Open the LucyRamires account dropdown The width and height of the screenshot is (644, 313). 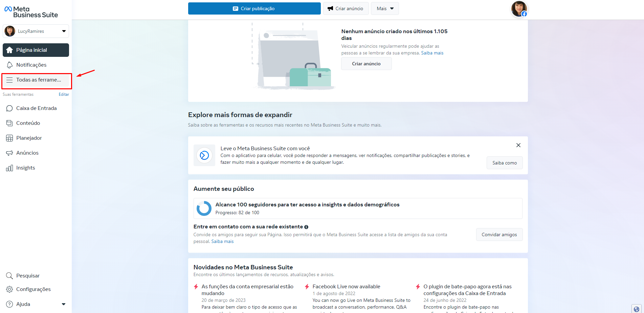(x=36, y=31)
